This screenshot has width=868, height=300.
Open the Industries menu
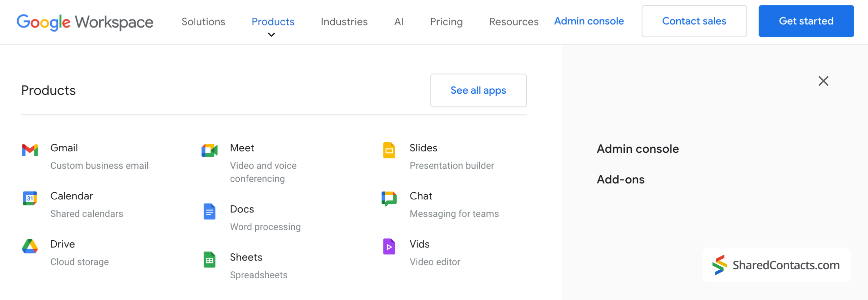[344, 22]
